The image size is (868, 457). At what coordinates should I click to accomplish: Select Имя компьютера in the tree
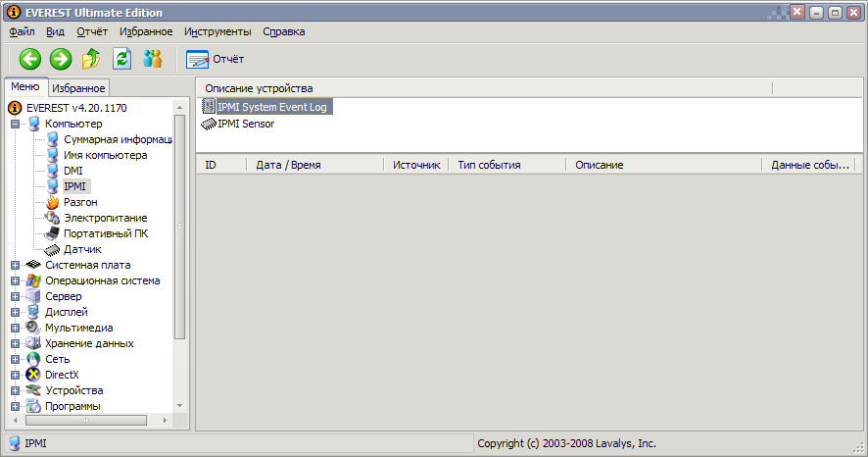click(105, 155)
